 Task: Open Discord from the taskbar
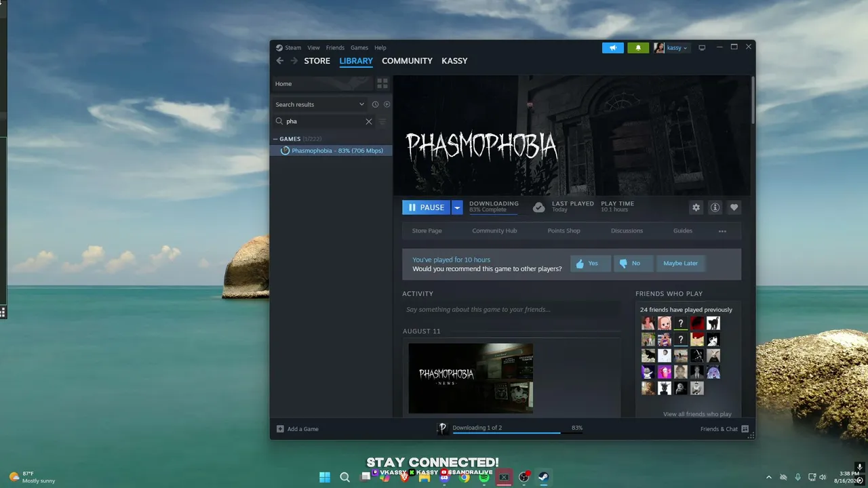tap(444, 477)
